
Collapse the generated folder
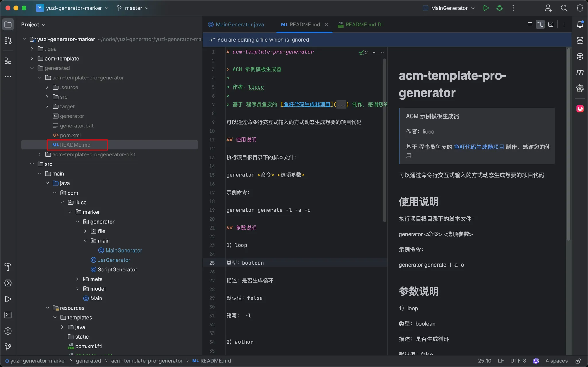pos(32,68)
